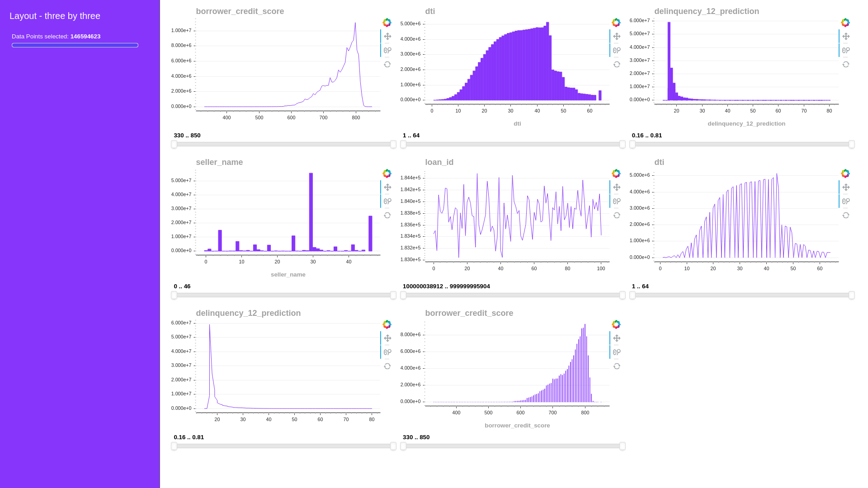Click the '0 .. 46' range label

[x=182, y=286]
